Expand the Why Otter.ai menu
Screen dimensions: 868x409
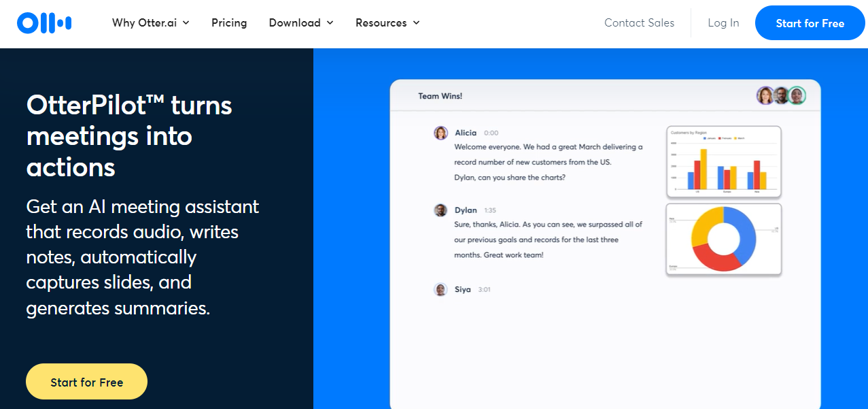click(x=151, y=23)
